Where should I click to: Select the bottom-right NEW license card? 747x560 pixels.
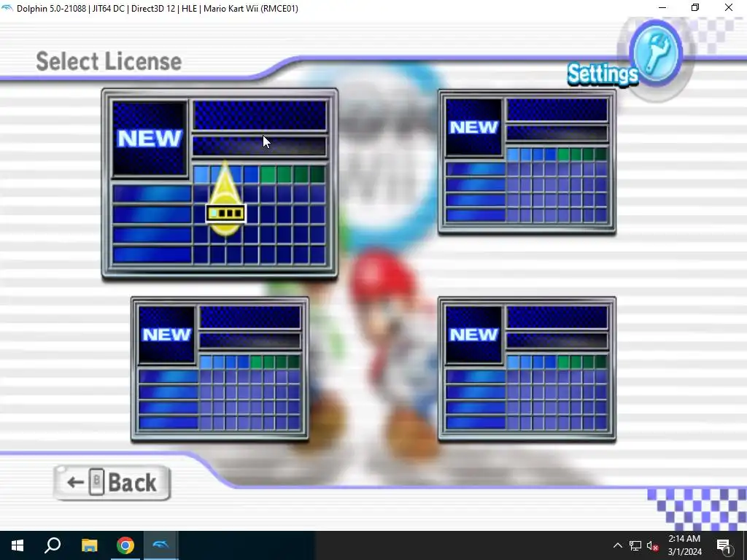[x=527, y=369]
